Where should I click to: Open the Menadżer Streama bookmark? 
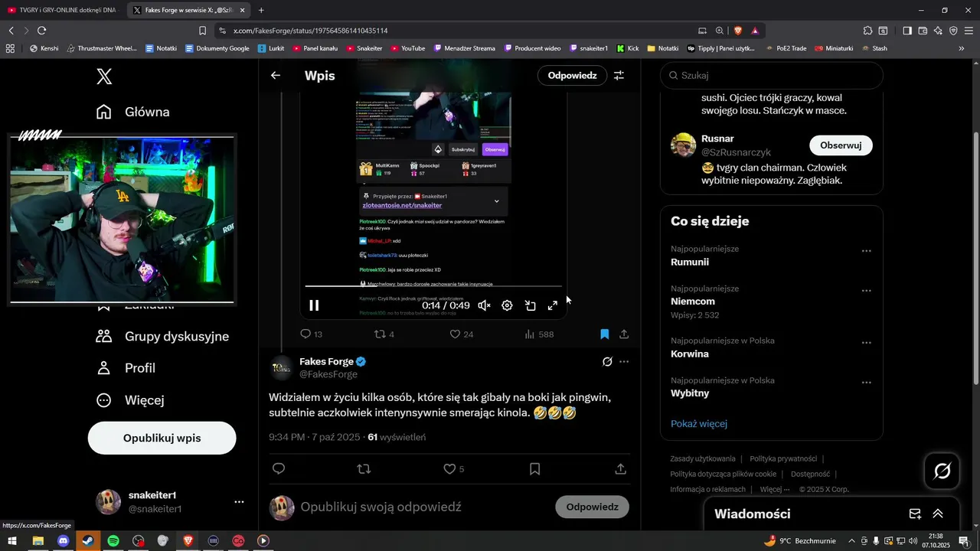click(x=465, y=48)
